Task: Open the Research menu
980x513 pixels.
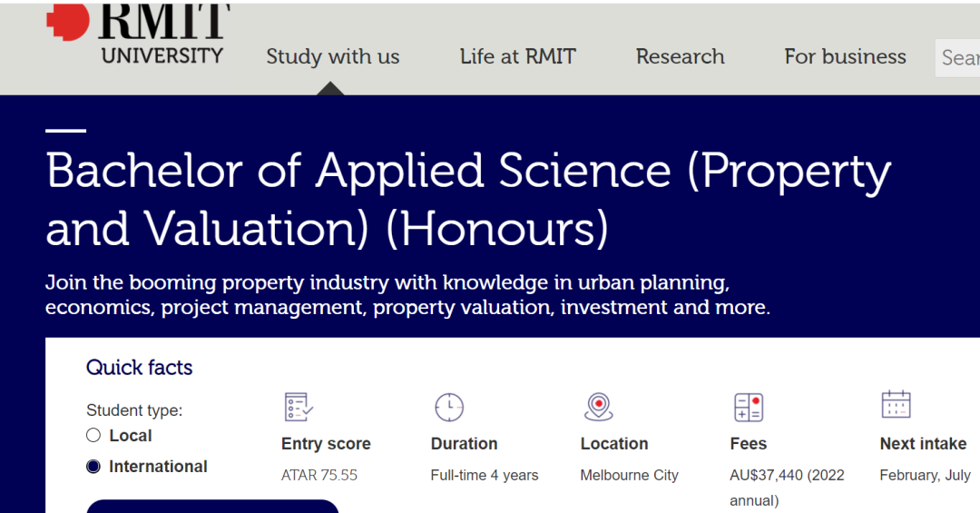Action: [x=680, y=56]
